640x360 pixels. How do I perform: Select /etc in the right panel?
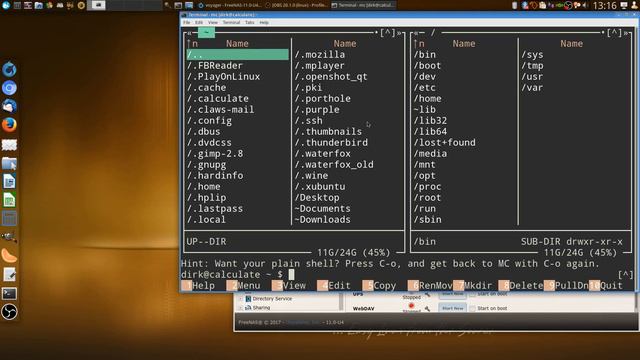pos(424,87)
